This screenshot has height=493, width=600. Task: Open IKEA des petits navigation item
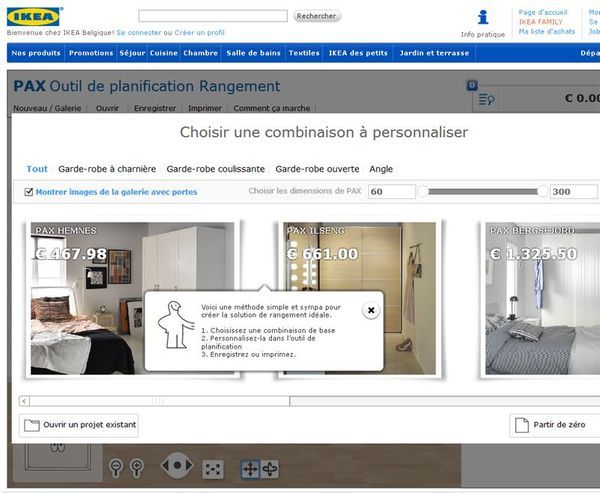pos(358,53)
